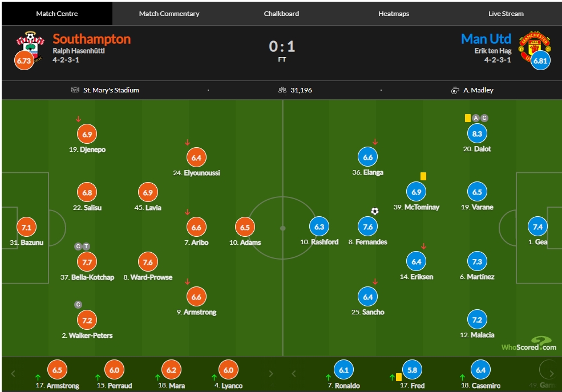Select Bella-Kotchap's 7.7 rating badge

tap(87, 262)
